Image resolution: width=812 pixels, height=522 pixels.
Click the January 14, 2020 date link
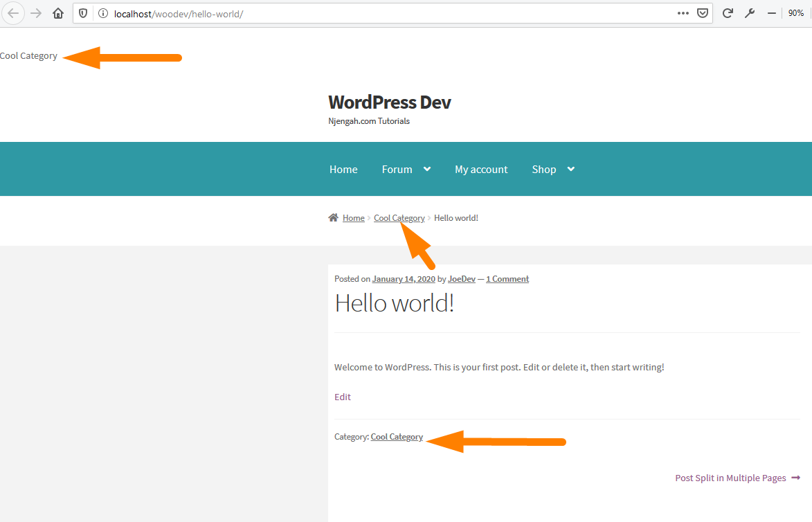point(404,278)
